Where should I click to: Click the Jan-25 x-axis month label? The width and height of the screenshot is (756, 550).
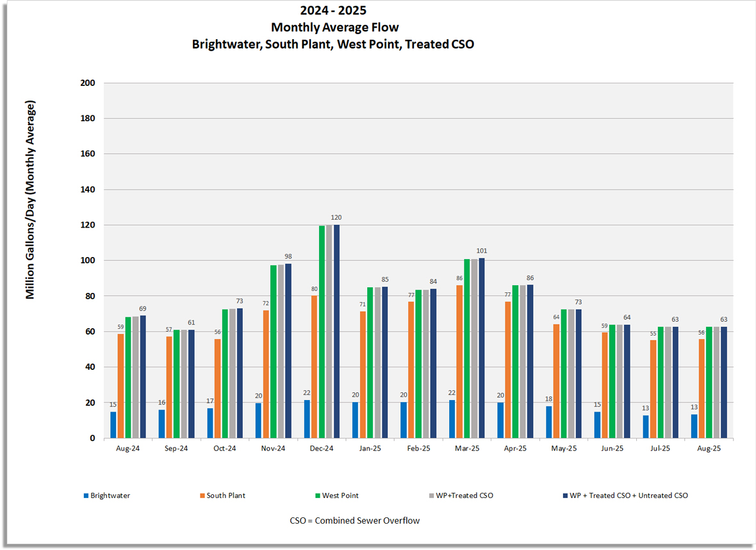pyautogui.click(x=370, y=449)
